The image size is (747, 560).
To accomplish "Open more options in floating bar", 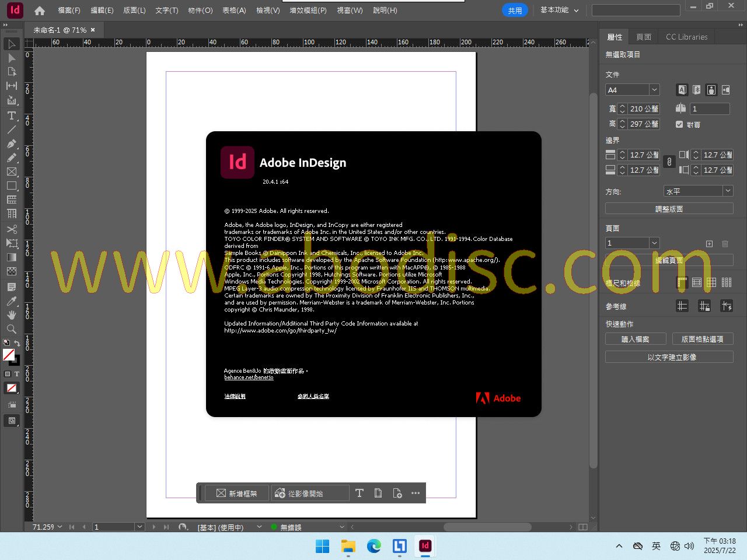I will [416, 493].
